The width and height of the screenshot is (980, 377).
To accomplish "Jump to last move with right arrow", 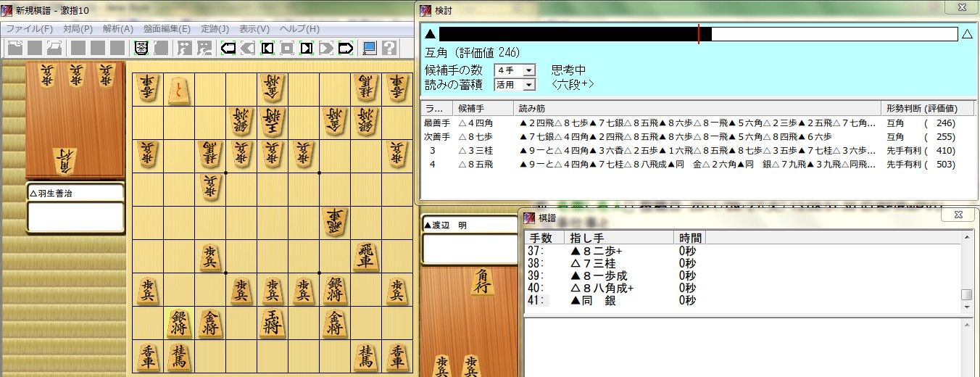I will pos(346,49).
